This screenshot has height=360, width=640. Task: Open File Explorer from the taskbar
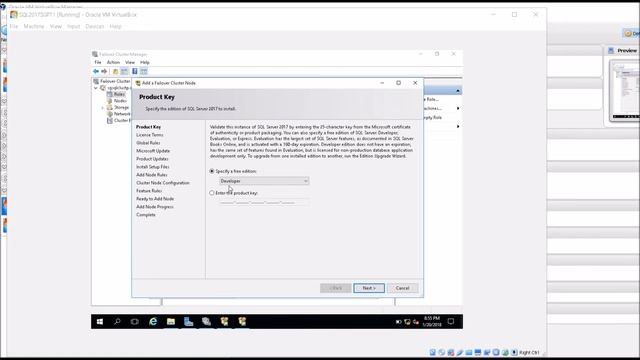click(171, 322)
